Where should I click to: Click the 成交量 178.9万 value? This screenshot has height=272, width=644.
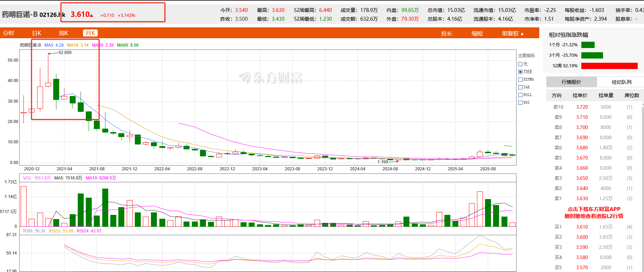[x=369, y=10]
